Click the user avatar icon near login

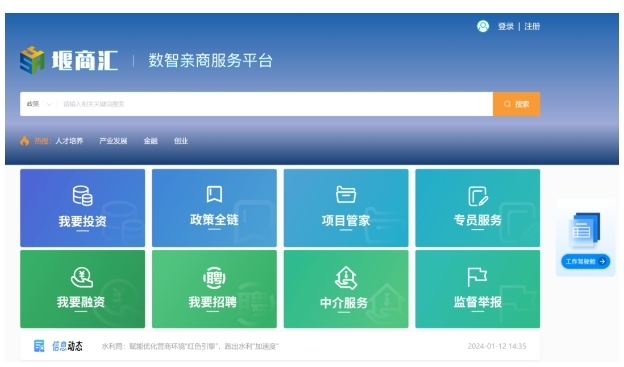point(483,26)
